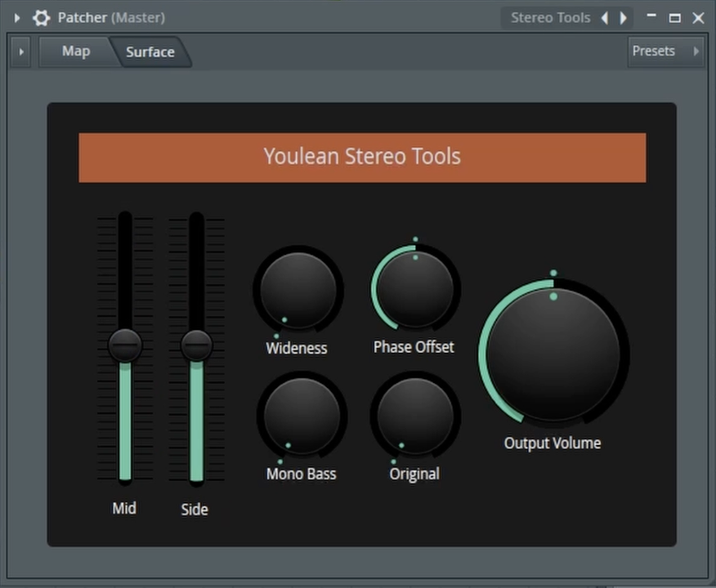716x588 pixels.
Task: Click the Output Volume knob
Action: click(x=553, y=354)
